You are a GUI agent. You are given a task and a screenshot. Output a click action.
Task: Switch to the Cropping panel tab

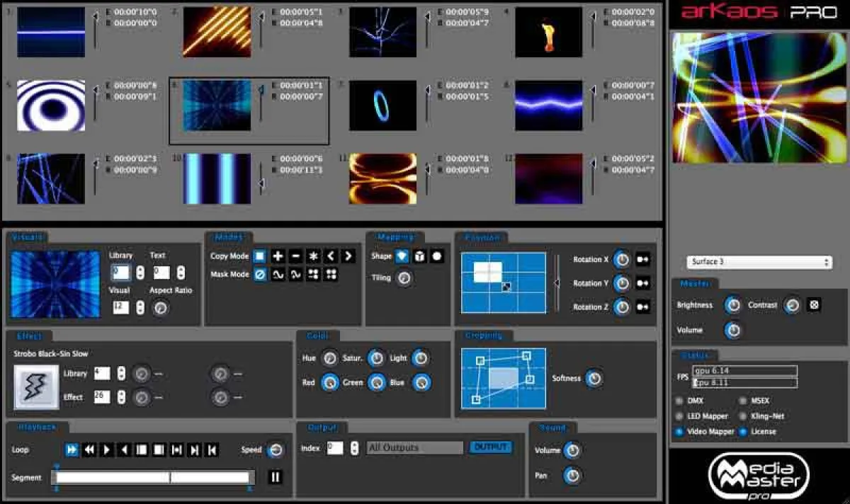pos(484,335)
